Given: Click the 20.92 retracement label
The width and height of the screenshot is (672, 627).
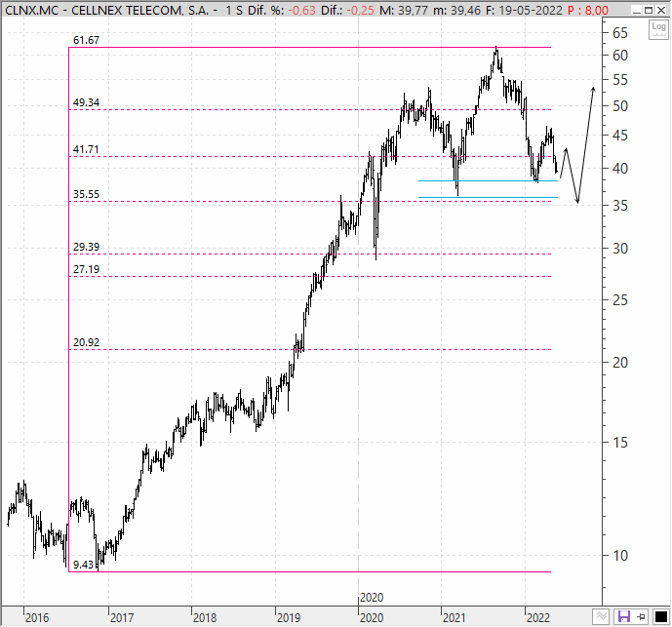Looking at the screenshot, I should 86,342.
